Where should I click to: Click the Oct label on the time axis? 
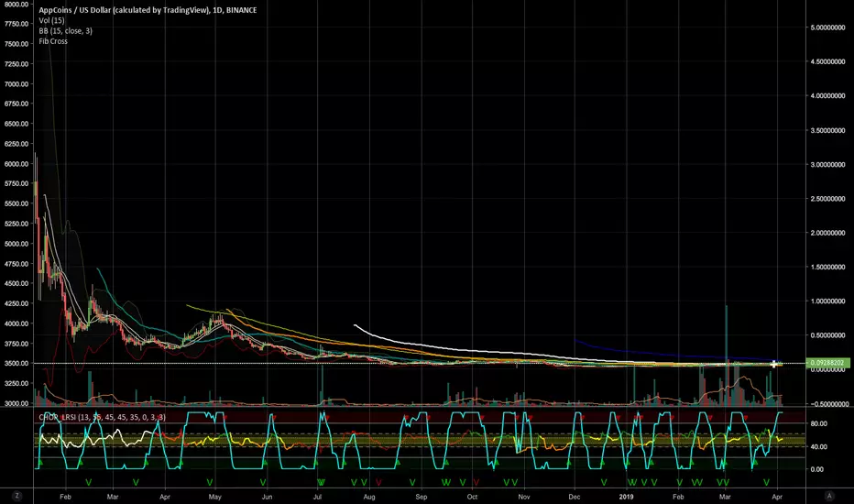[x=472, y=497]
